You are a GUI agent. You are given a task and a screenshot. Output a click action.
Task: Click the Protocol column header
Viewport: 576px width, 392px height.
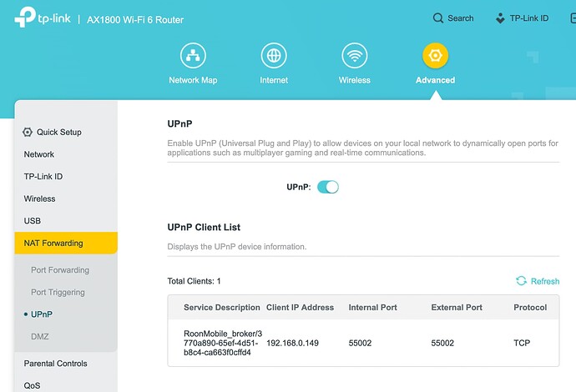click(530, 308)
